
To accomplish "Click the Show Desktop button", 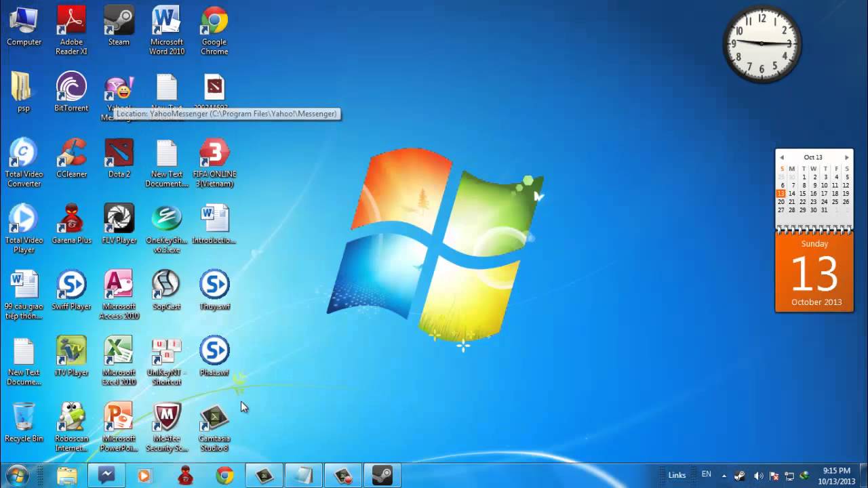I will pyautogui.click(x=863, y=476).
